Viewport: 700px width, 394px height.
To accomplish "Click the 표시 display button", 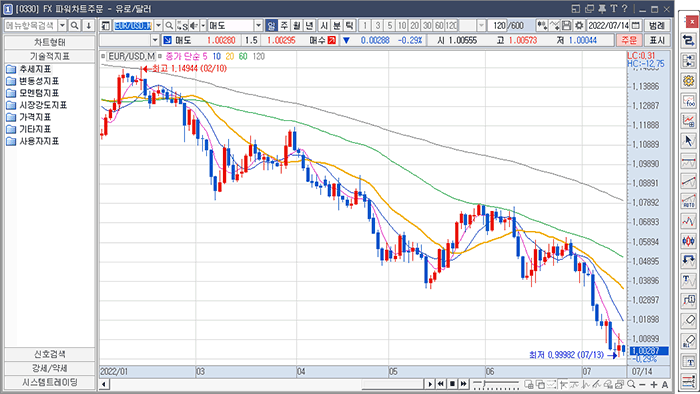I will tap(657, 40).
